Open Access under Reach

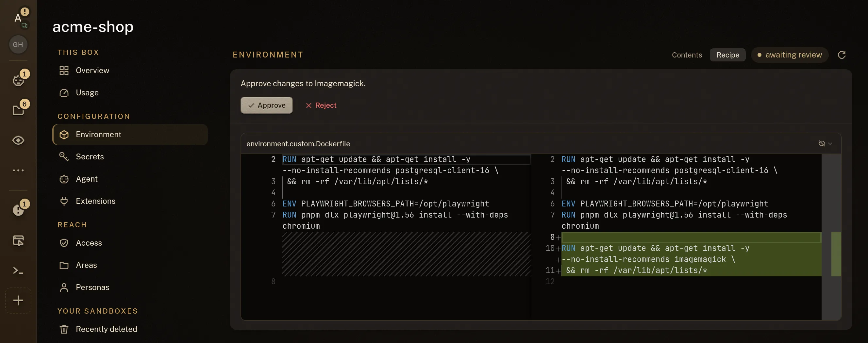pyautogui.click(x=130, y=243)
